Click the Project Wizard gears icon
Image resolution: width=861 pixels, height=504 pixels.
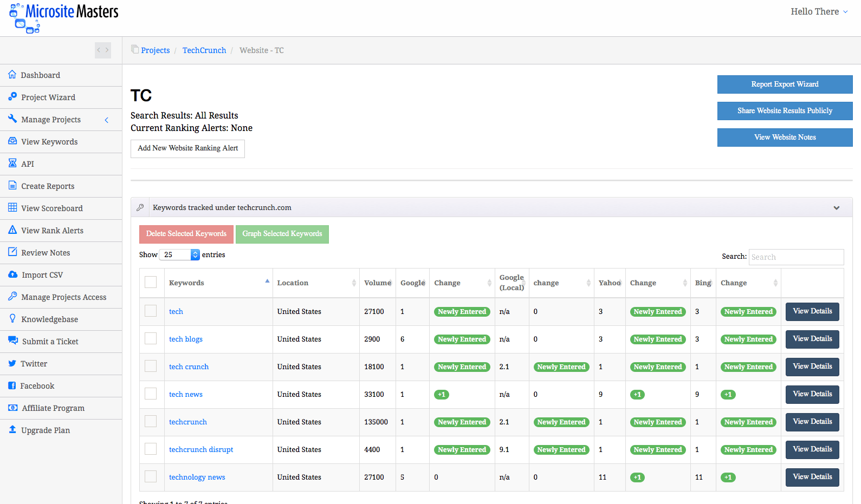[x=12, y=97]
